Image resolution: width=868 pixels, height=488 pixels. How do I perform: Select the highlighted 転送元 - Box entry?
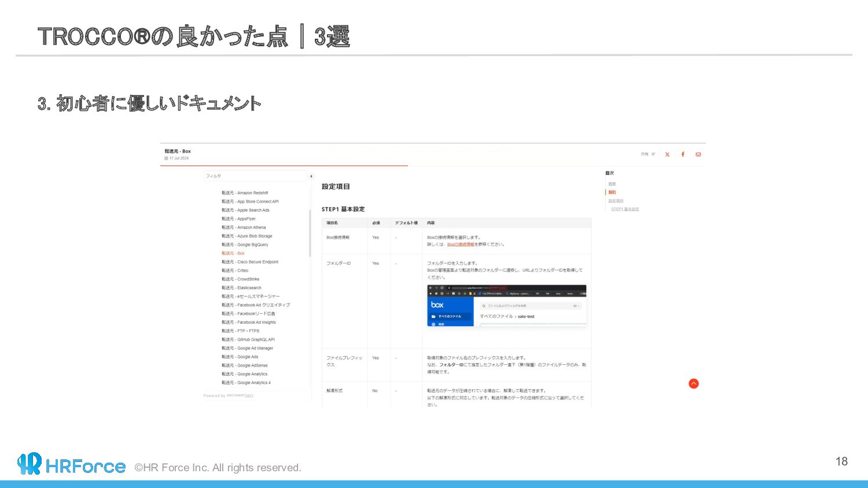(x=233, y=253)
